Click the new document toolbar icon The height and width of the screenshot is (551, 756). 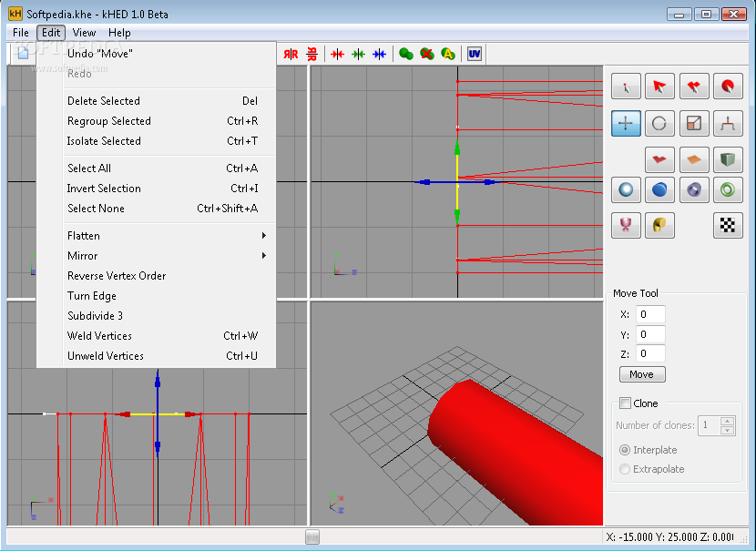click(23, 53)
